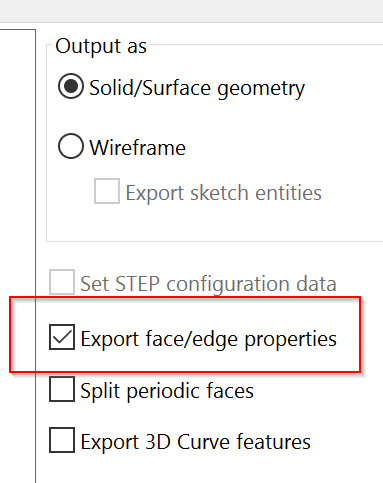Screen dimensions: 383x483
Task: Click the 'Wireframe' text label
Action: click(137, 148)
